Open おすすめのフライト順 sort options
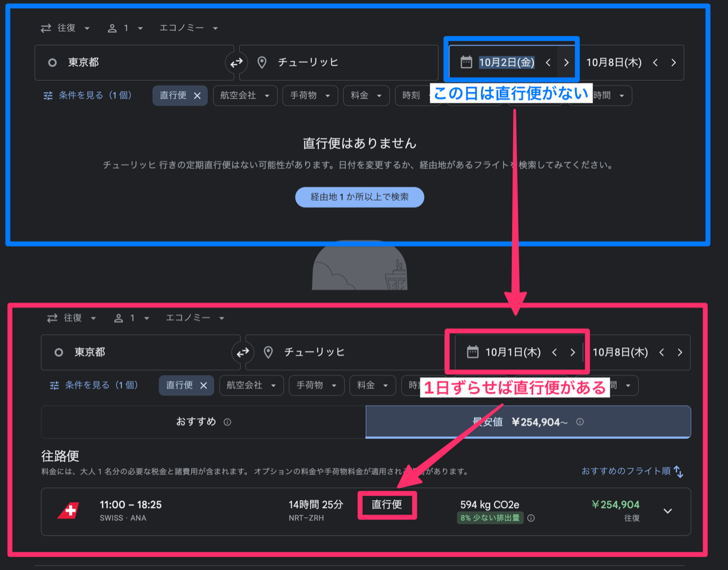Screen dimensions: 728x570 coord(633,472)
